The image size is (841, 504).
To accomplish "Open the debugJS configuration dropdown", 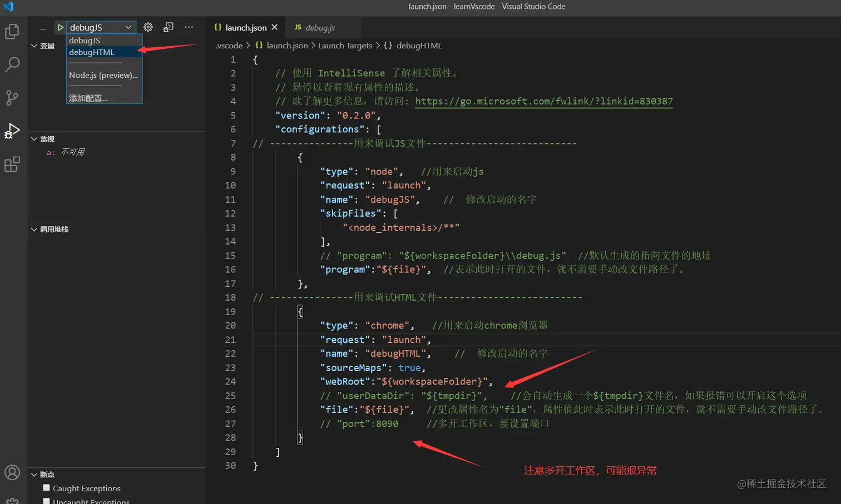I will (x=101, y=27).
